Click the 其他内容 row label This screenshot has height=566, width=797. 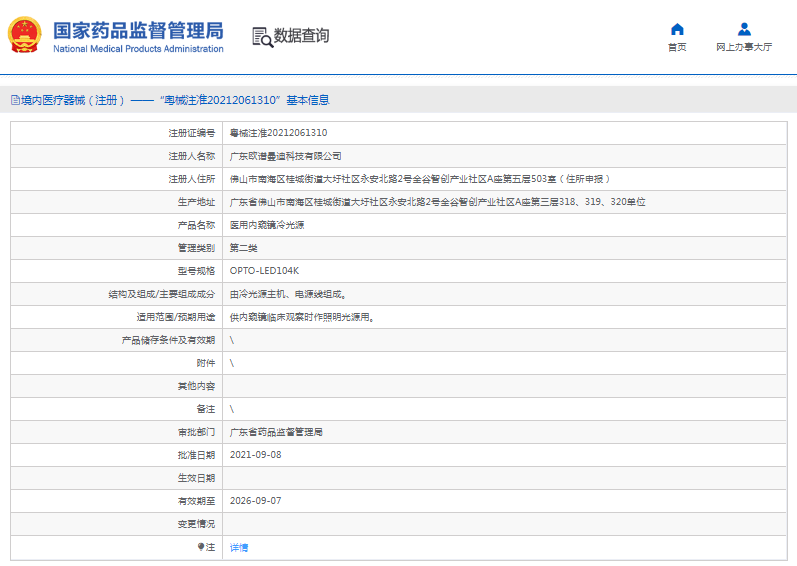(x=196, y=386)
